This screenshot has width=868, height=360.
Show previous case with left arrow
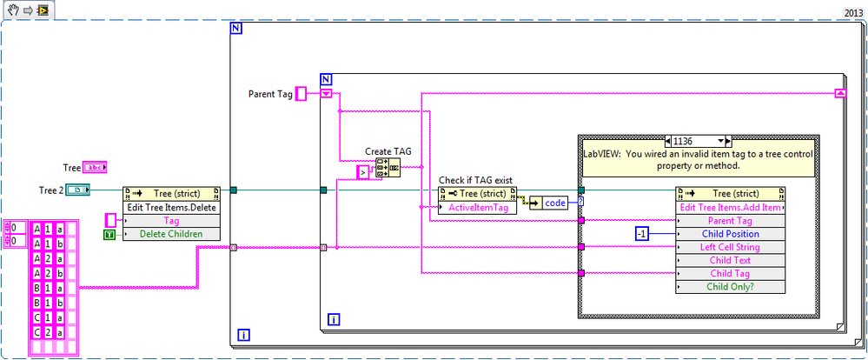667,141
